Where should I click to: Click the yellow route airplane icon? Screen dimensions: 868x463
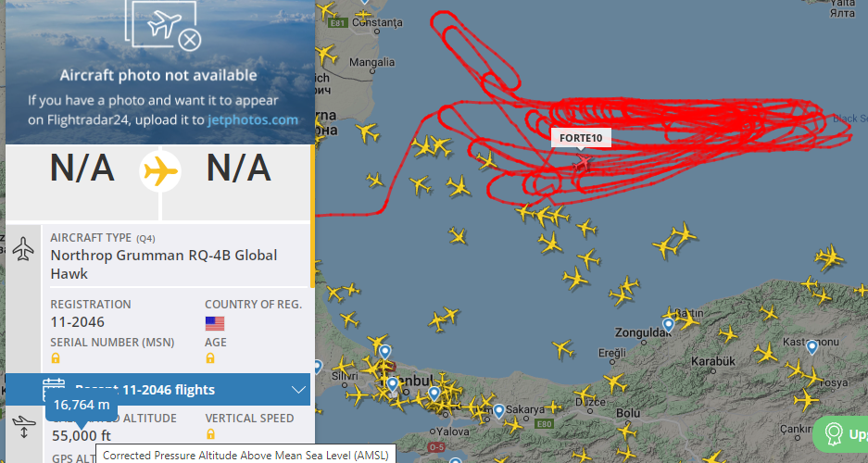160,171
